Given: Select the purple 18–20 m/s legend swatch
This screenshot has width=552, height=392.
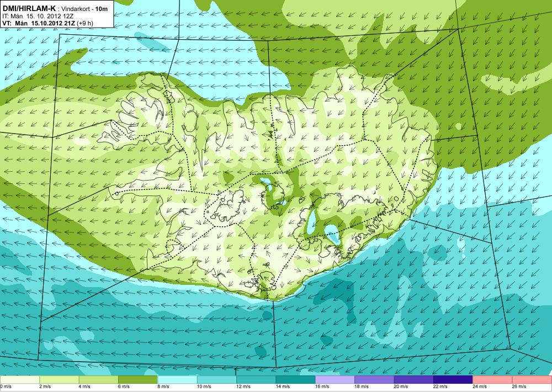Looking at the screenshot, I should point(375,380).
